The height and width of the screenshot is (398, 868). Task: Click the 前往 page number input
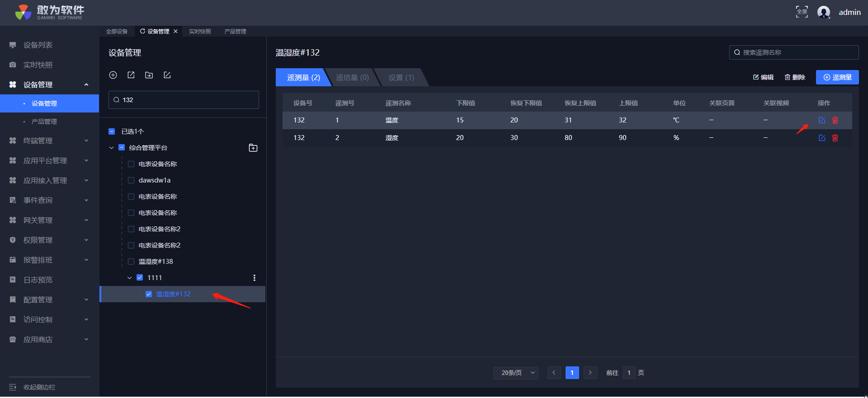point(629,373)
